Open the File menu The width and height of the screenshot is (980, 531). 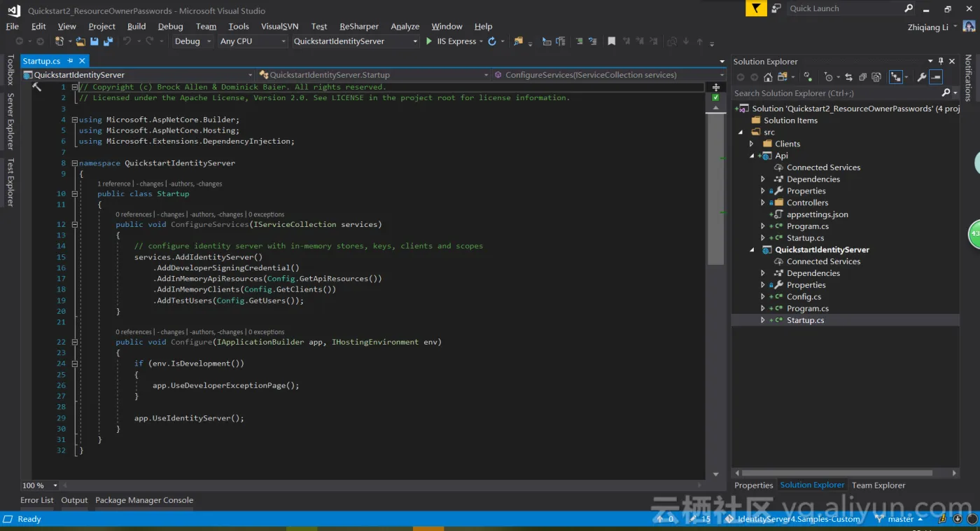pos(13,26)
